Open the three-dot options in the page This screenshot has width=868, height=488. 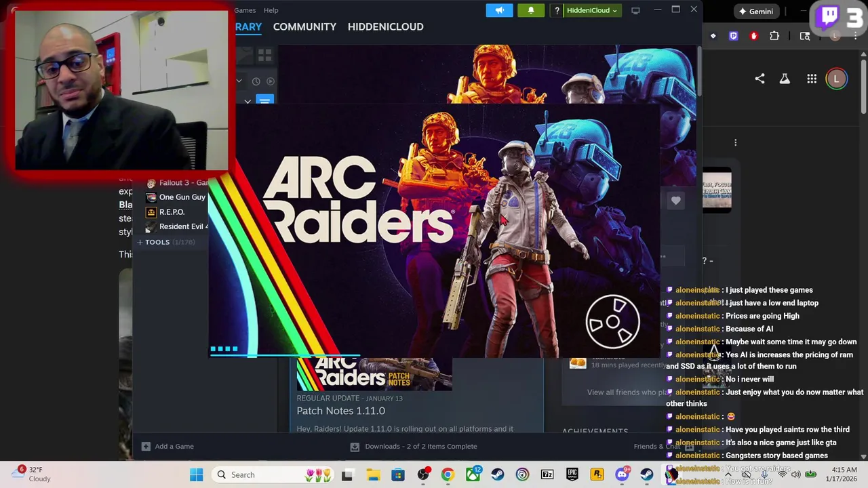pos(735,142)
